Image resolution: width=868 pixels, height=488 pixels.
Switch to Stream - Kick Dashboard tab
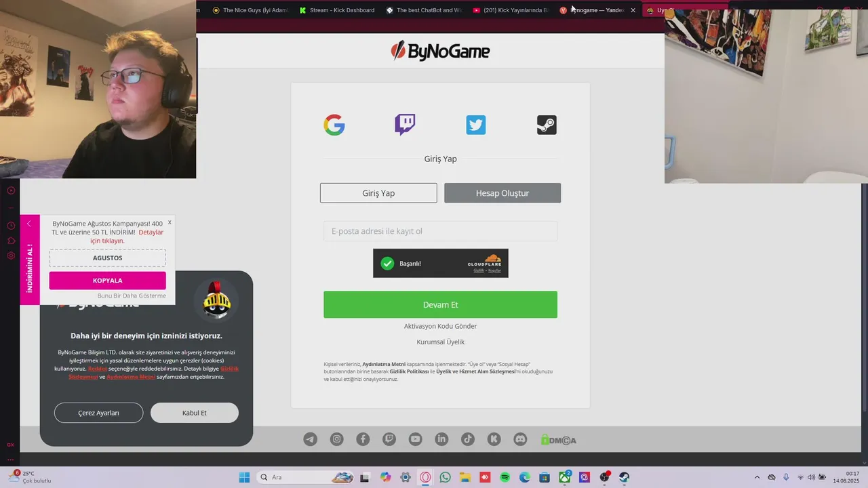[337, 10]
